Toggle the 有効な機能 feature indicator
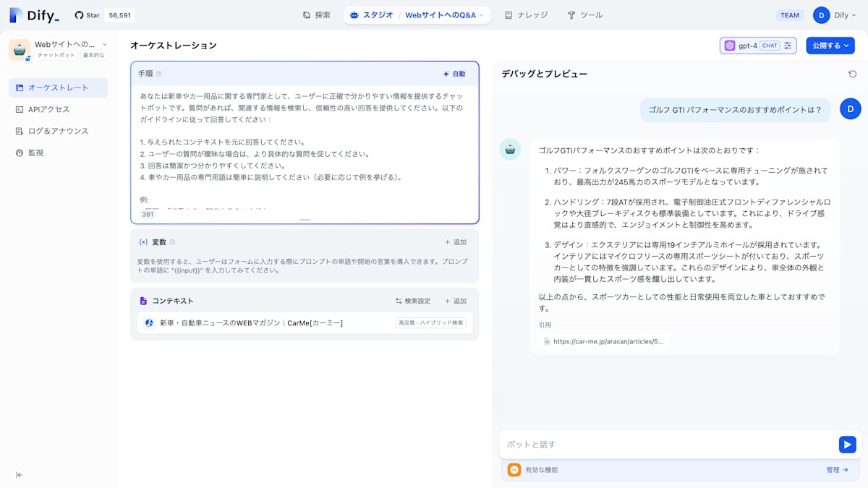The width and height of the screenshot is (868, 488). 514,469
